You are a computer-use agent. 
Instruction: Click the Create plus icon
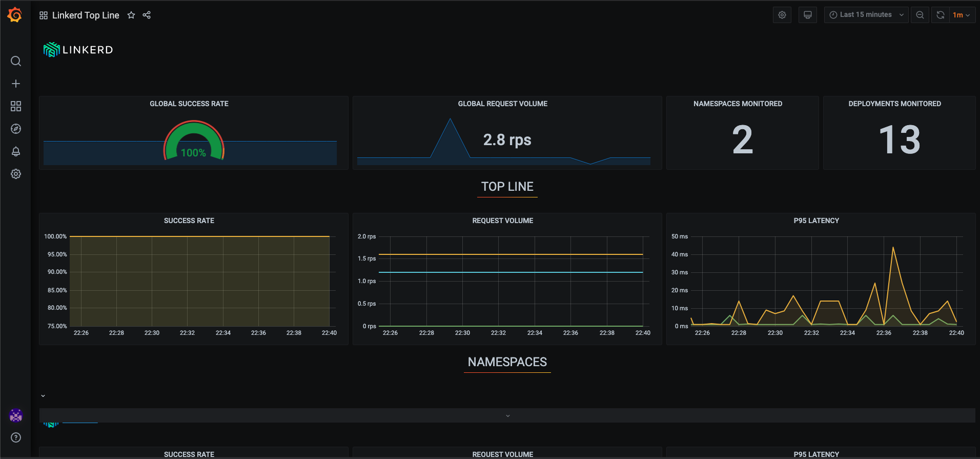(x=16, y=84)
